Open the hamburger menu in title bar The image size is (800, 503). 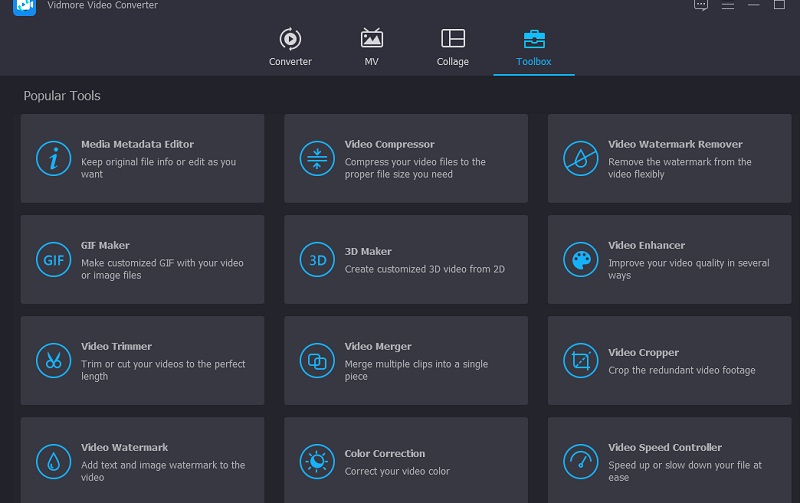[727, 5]
